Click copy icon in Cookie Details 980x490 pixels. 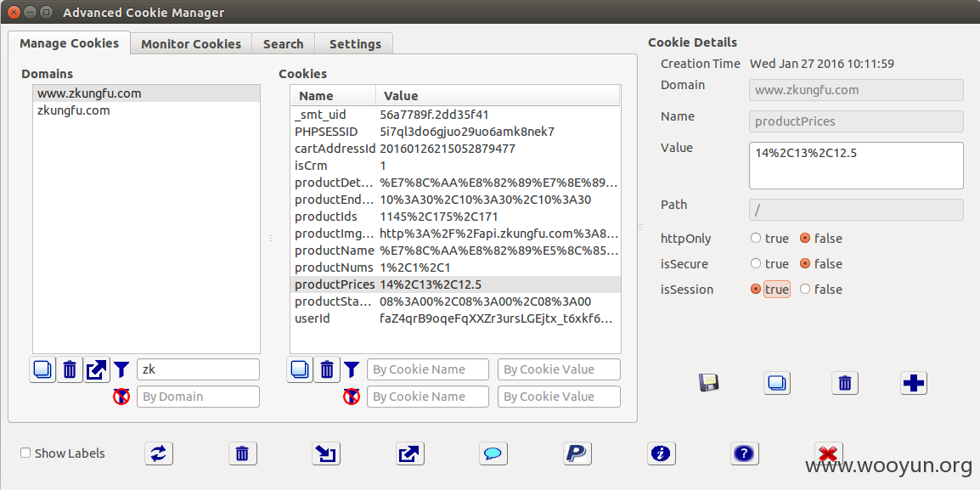click(777, 382)
